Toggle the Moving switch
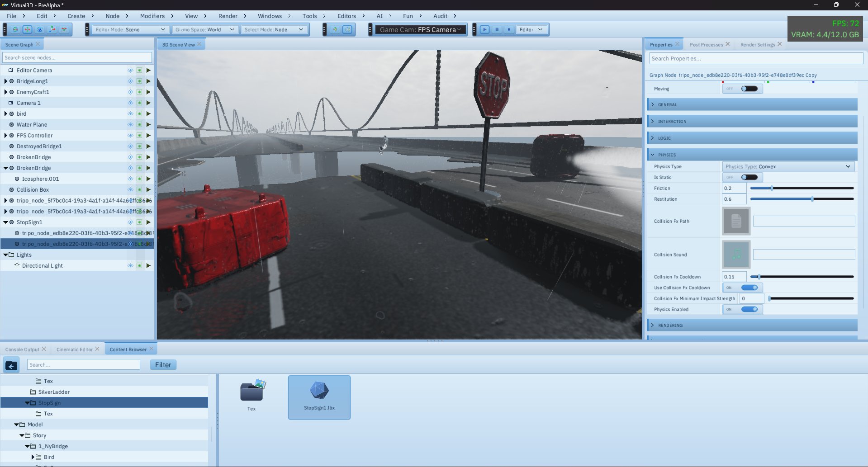This screenshot has width=868, height=467. point(743,89)
